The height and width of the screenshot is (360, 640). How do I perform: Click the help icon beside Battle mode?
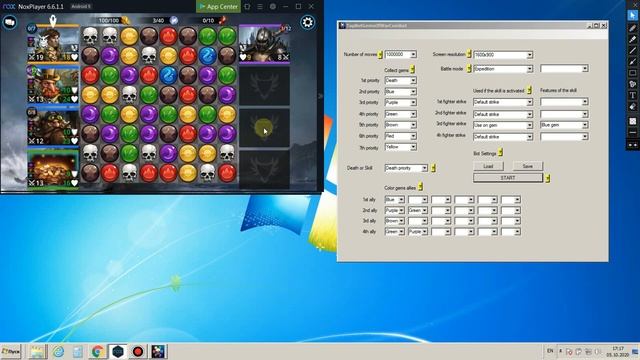coord(469,69)
